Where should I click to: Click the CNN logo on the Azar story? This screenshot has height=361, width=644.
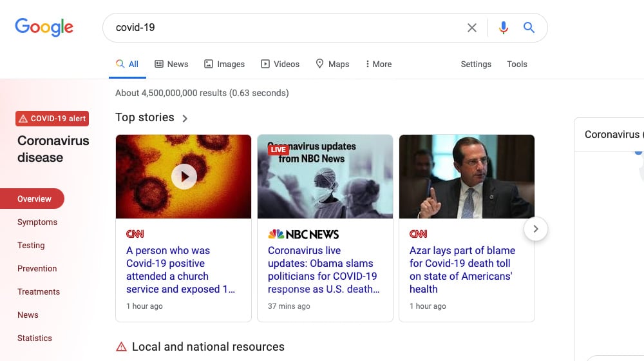(x=418, y=234)
